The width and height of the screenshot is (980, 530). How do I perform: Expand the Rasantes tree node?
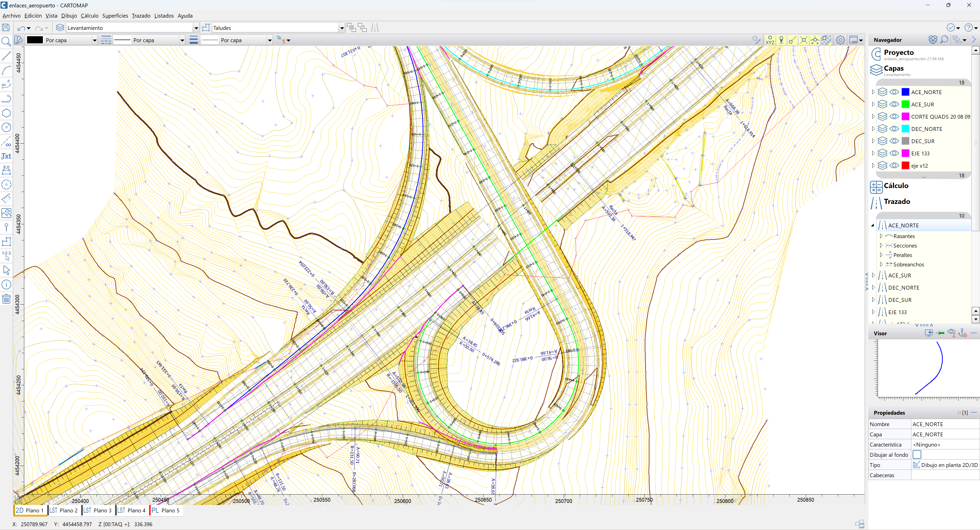tap(881, 236)
